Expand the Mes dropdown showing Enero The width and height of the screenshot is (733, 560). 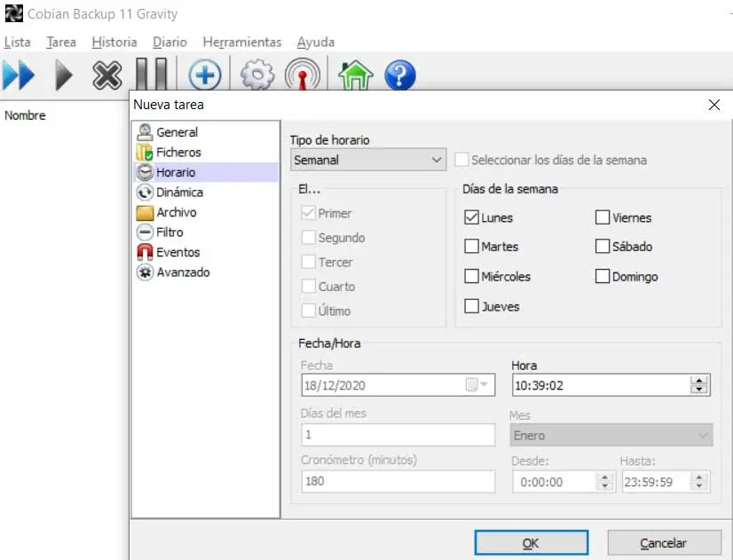point(611,435)
